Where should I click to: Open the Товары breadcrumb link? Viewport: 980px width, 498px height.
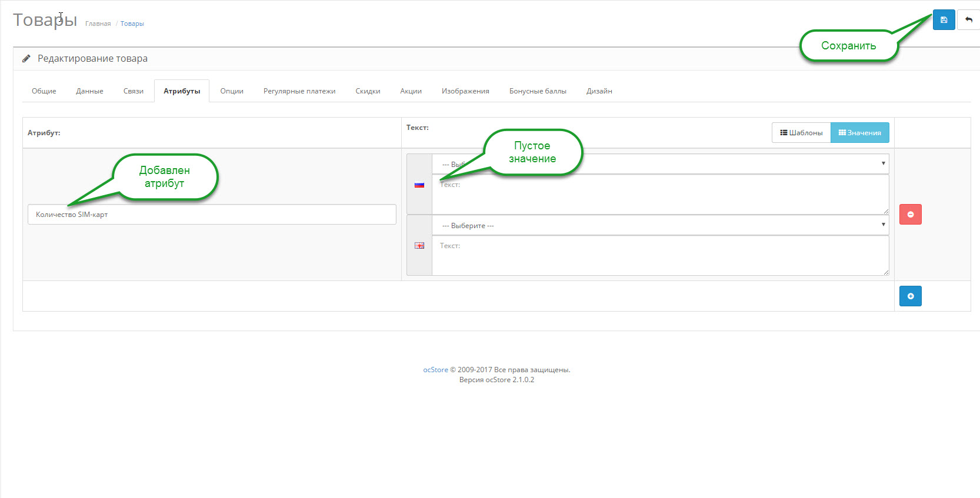coord(132,24)
